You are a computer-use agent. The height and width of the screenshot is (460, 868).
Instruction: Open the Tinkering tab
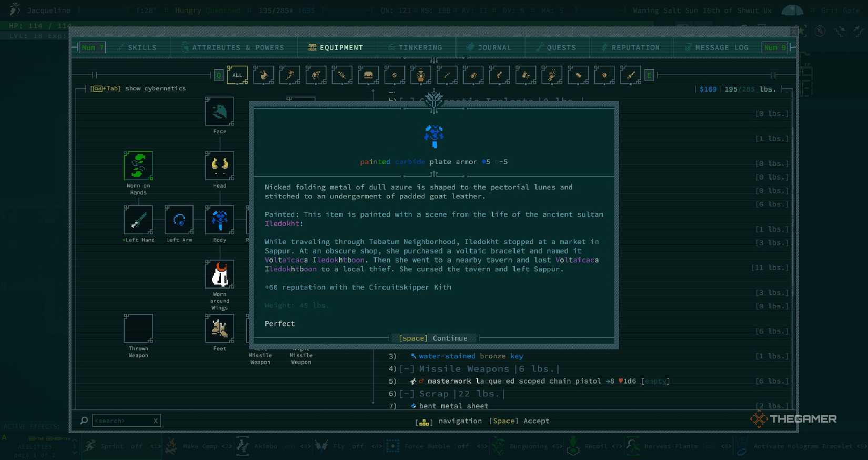[x=416, y=47]
